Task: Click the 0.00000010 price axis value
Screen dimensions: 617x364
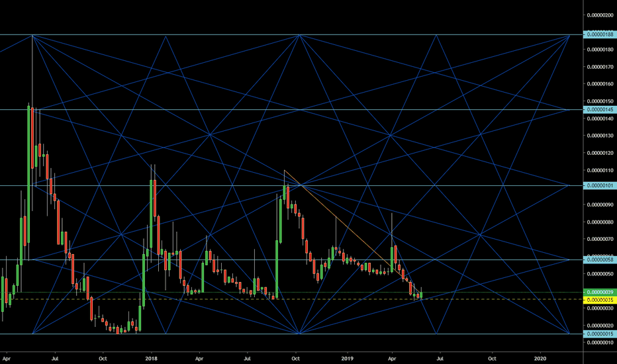Action: coord(600,343)
